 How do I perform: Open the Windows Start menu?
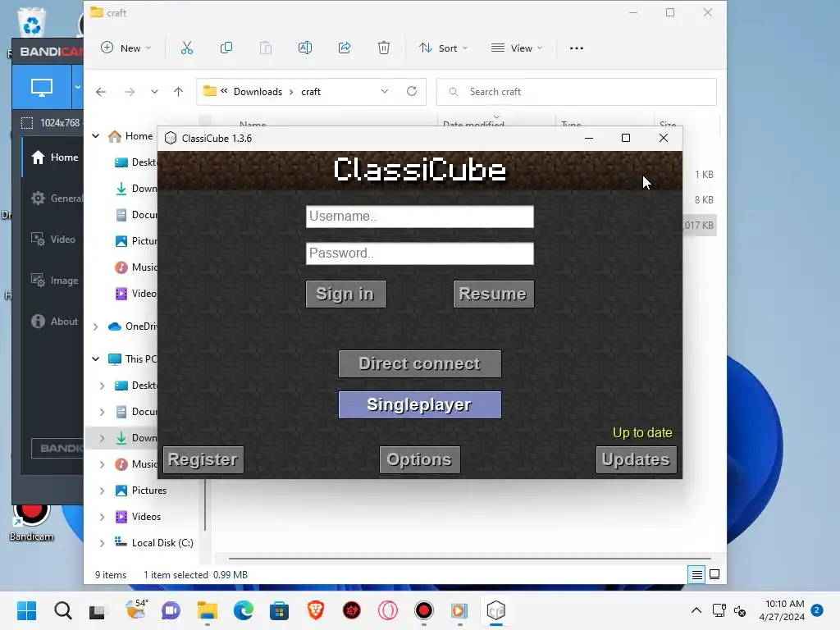pyautogui.click(x=27, y=610)
